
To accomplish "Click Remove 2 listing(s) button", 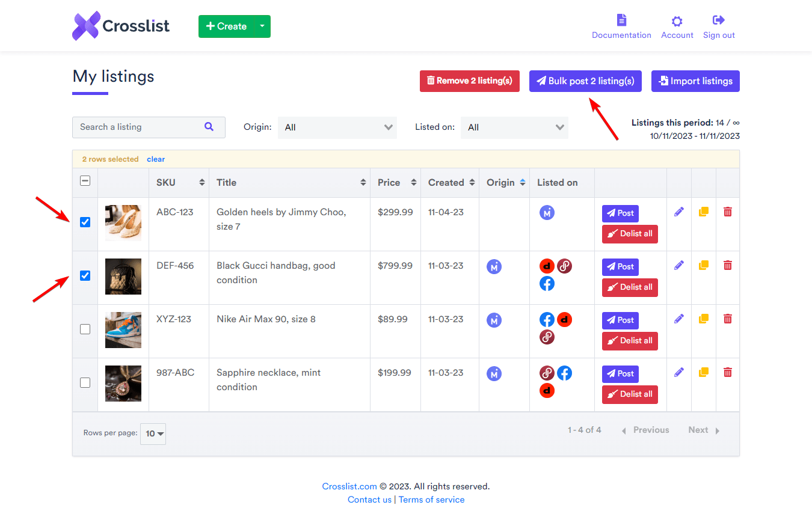I will [x=470, y=81].
